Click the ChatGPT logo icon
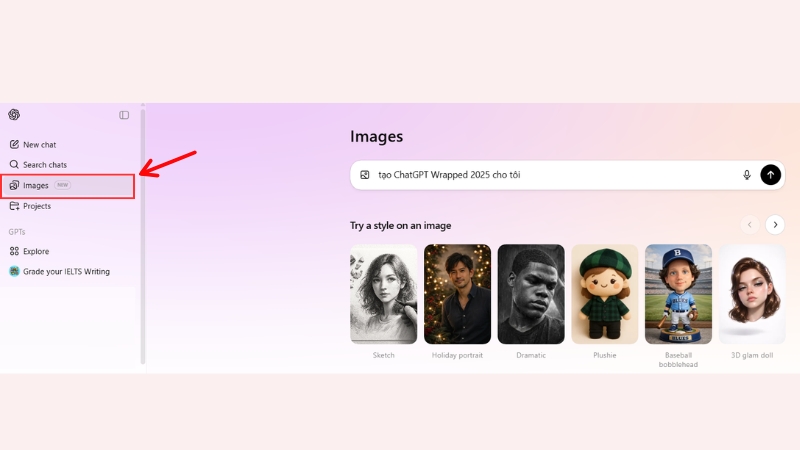 click(x=14, y=115)
